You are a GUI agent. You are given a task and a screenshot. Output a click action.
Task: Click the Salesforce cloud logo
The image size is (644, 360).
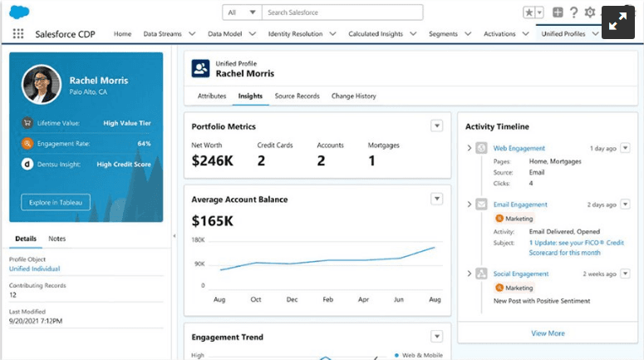pos(19,12)
